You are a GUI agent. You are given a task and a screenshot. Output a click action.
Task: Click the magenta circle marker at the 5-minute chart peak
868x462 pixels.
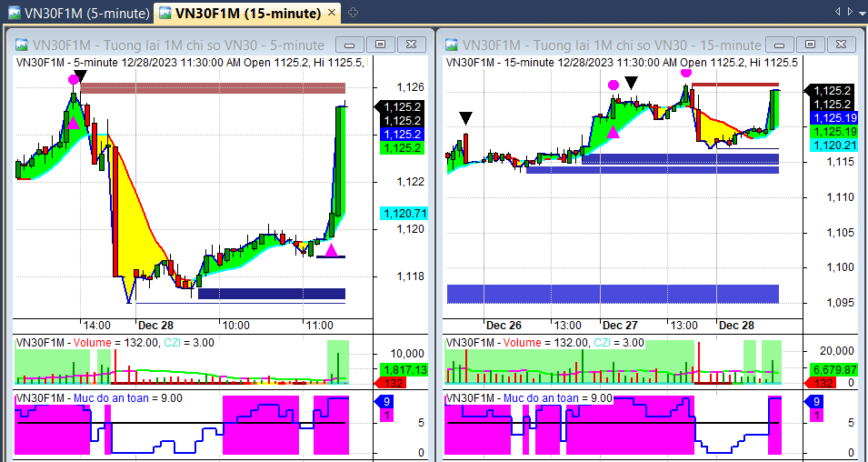coord(74,79)
